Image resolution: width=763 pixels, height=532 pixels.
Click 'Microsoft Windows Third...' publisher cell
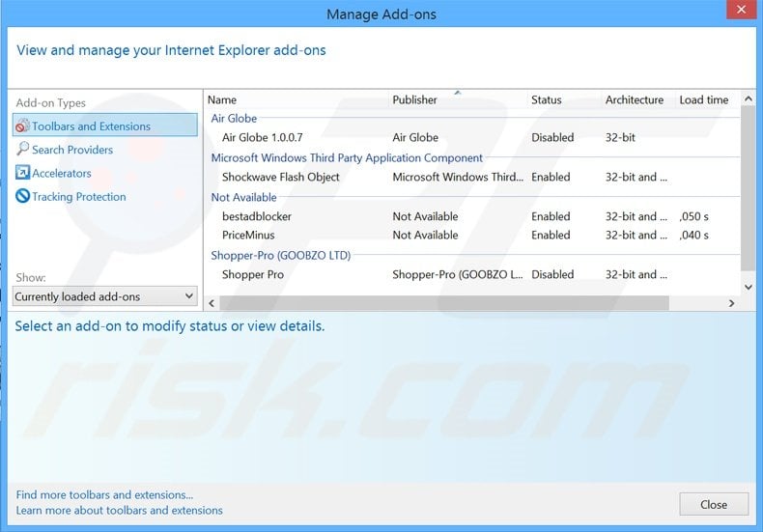[458, 177]
